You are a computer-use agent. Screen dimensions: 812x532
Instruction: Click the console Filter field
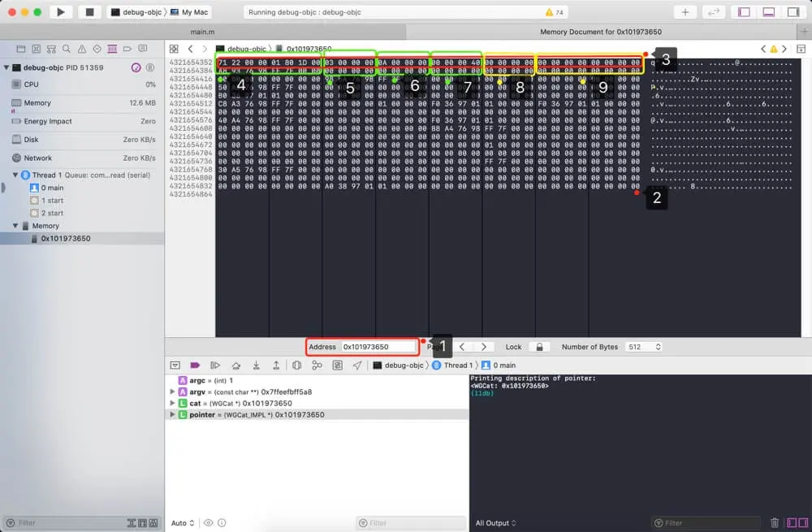coord(706,523)
